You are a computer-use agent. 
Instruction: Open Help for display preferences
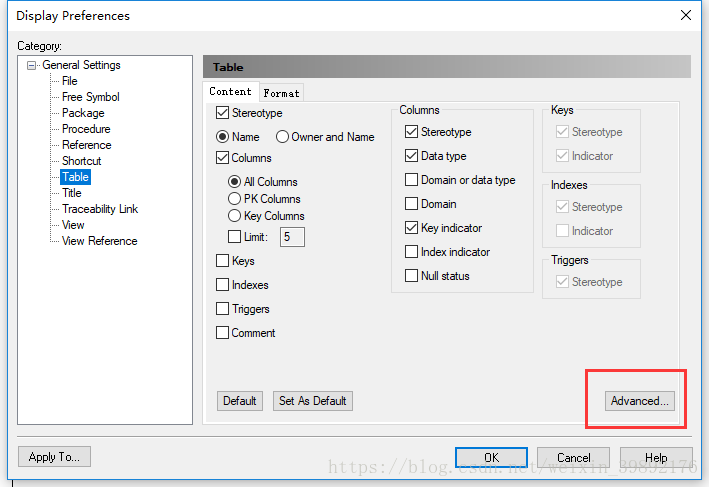(656, 458)
